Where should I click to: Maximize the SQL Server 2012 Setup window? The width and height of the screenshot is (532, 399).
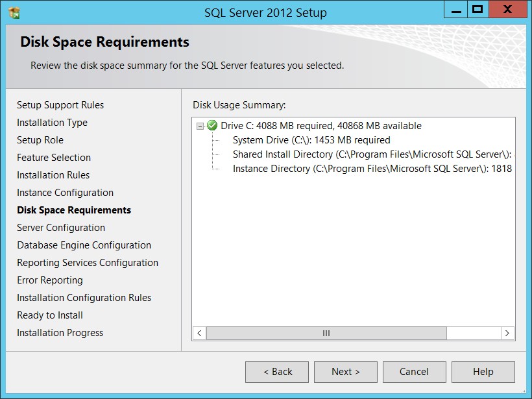point(478,10)
